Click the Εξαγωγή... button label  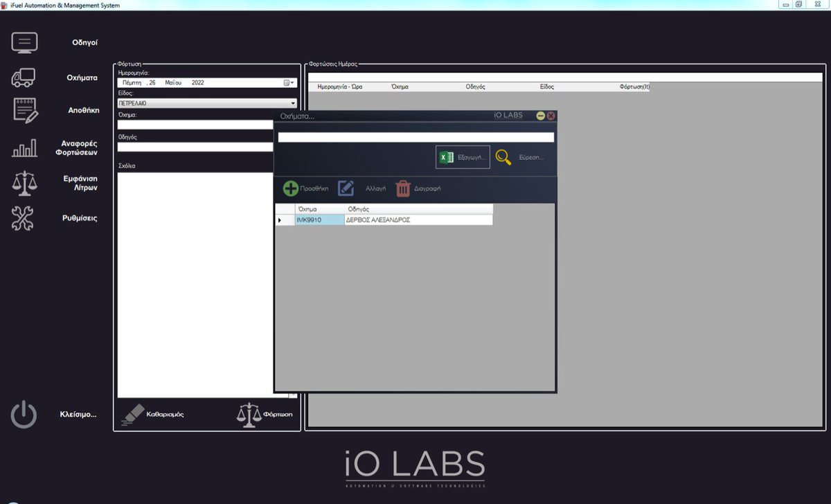473,158
